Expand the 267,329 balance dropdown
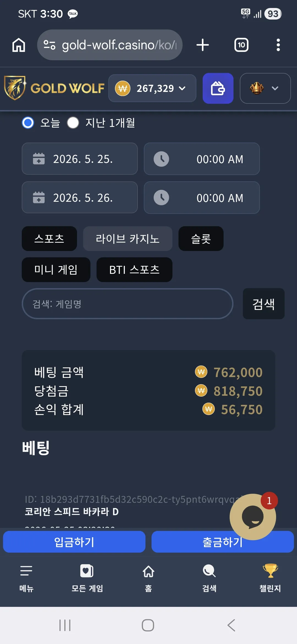The height and width of the screenshot is (644, 297). [152, 88]
